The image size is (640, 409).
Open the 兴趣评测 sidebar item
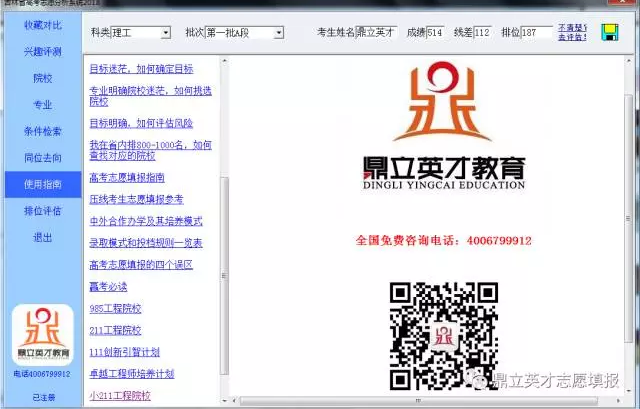point(43,52)
